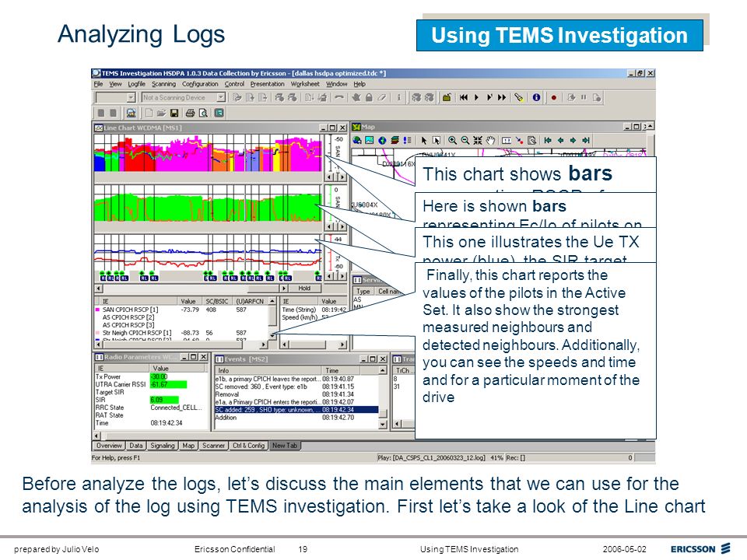Click the map zoom out magnifier
The image size is (747, 560).
(465, 141)
